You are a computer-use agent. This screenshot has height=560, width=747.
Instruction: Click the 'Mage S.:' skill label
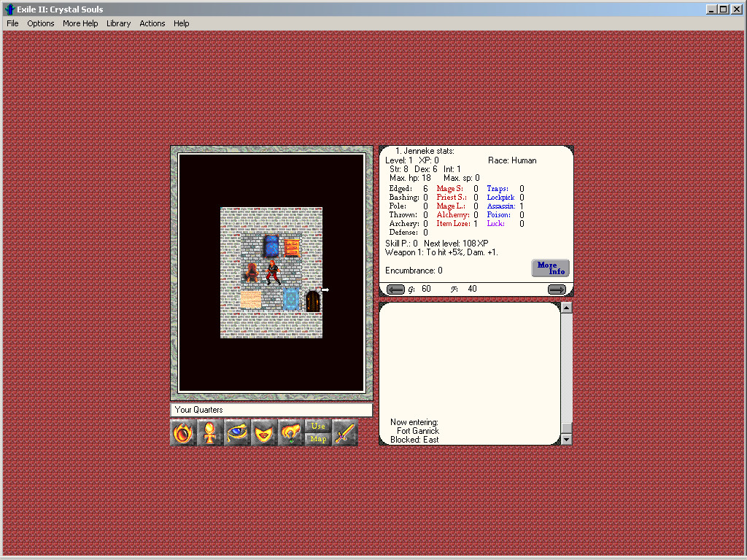pyautogui.click(x=449, y=189)
